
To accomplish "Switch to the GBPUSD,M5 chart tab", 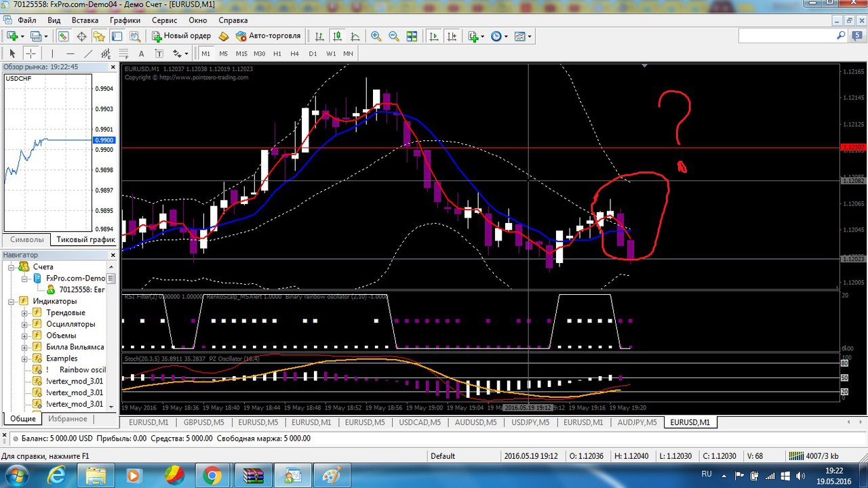I will (x=204, y=422).
